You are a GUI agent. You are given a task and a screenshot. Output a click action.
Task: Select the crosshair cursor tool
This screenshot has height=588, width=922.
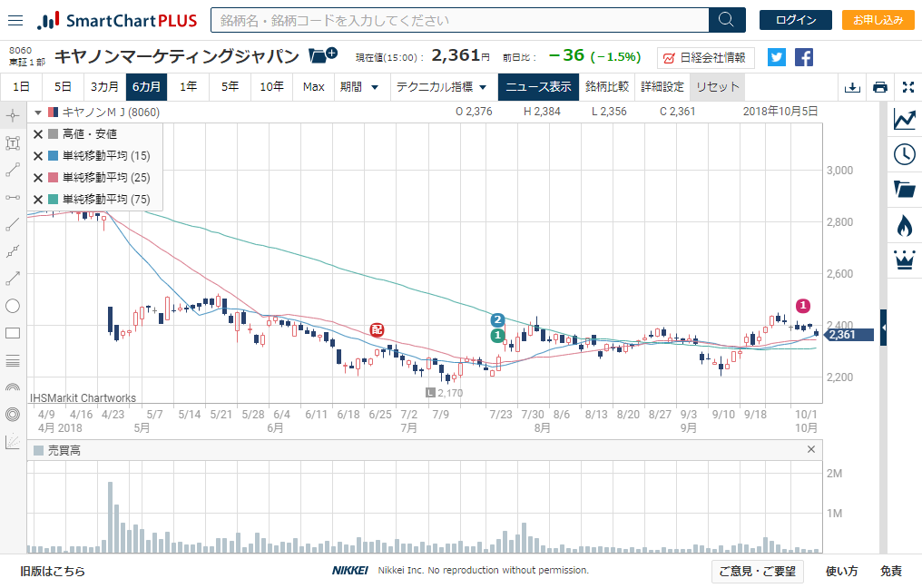point(13,115)
